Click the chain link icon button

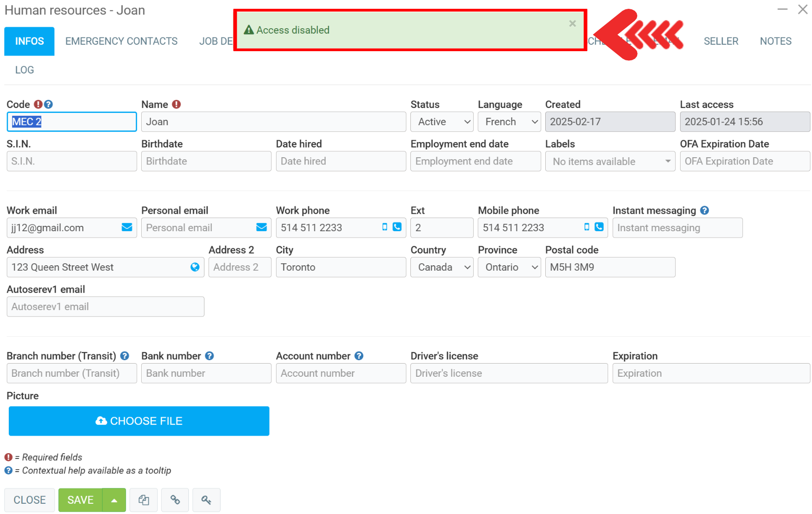(175, 500)
